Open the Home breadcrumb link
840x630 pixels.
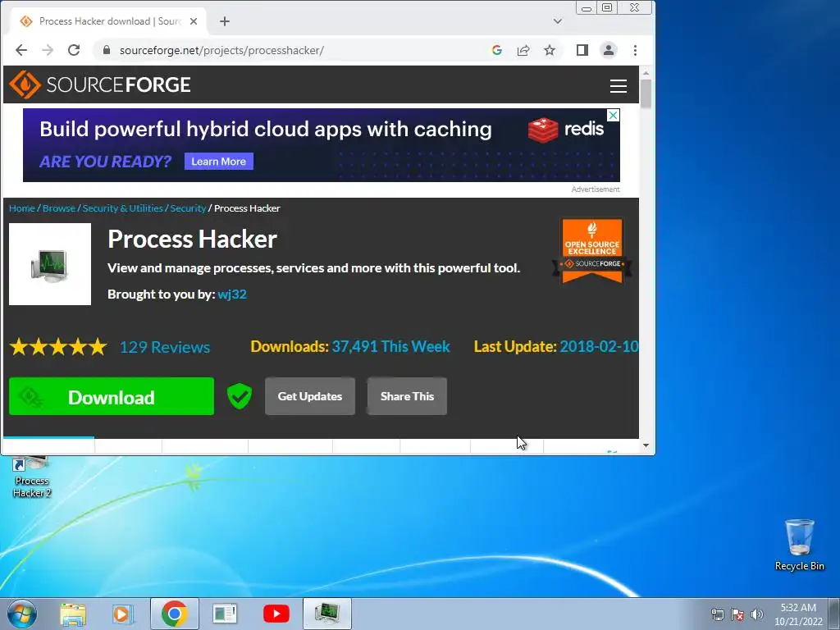(22, 208)
